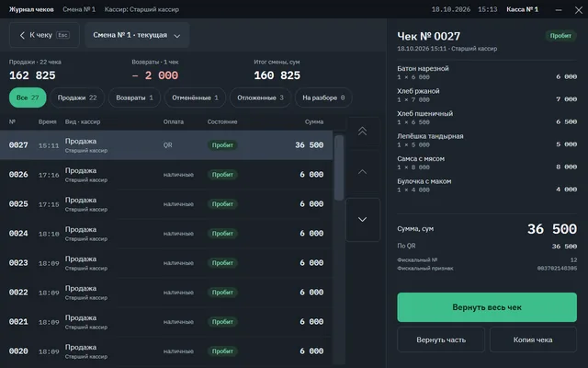Select receipt 0026 row
Screen dimensions: 588x368
coord(166,175)
